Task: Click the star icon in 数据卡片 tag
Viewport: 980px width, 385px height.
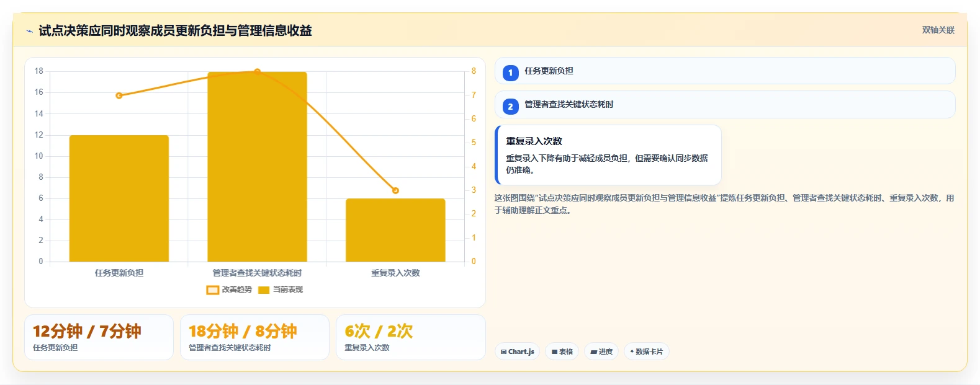Action: (632, 352)
